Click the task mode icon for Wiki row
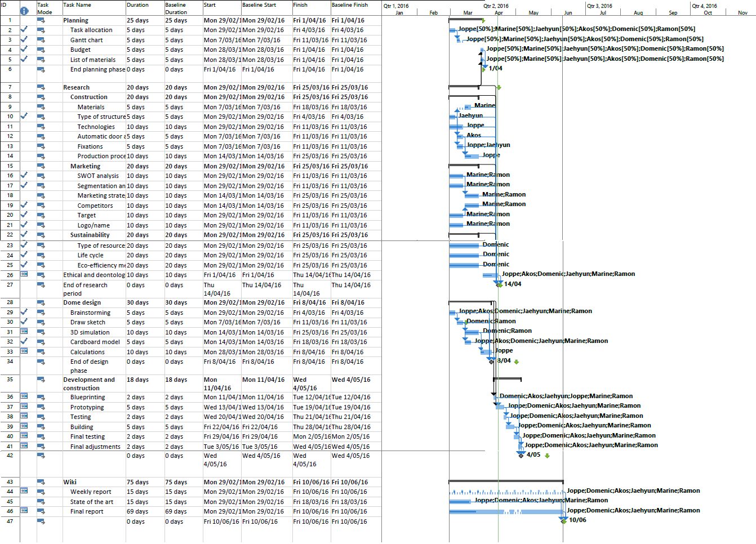The width and height of the screenshot is (756, 544). 41,482
